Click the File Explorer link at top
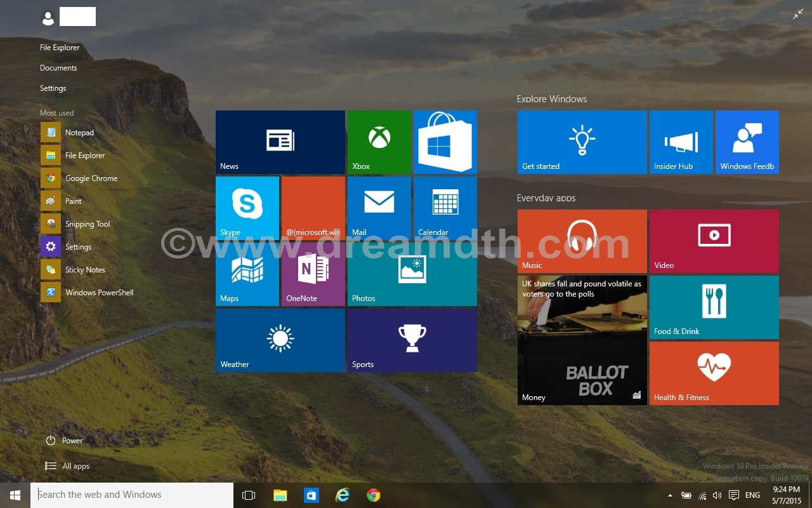 [x=60, y=48]
